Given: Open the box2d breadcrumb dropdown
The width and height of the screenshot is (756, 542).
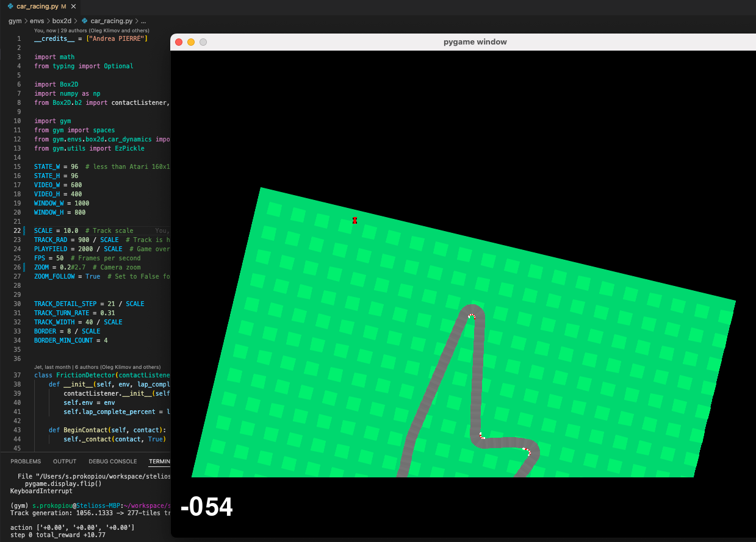Looking at the screenshot, I should (61, 20).
